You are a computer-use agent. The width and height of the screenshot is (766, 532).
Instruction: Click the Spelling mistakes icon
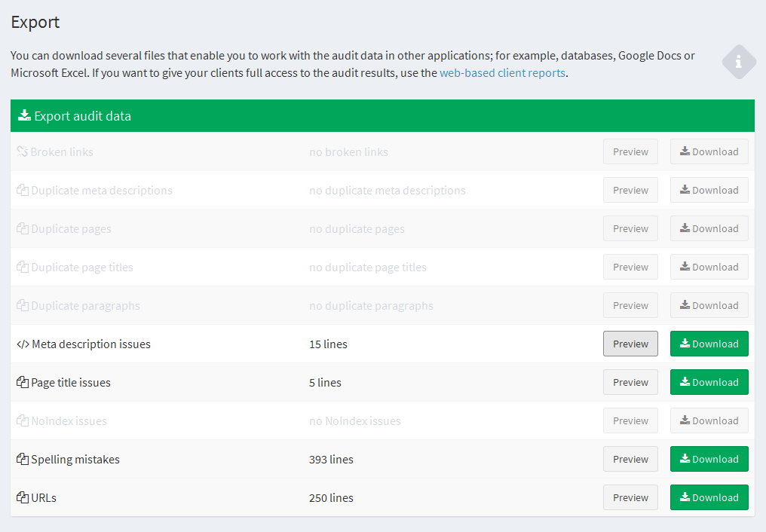point(21,459)
